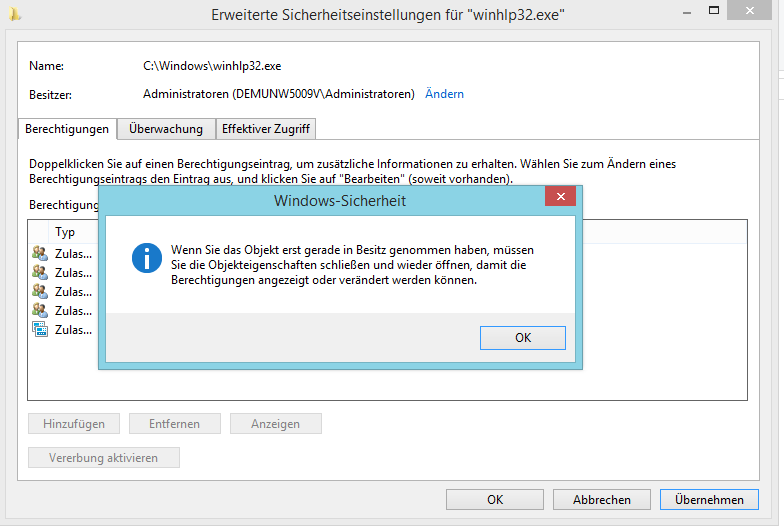The height and width of the screenshot is (526, 784).
Task: Apply the changes with the Übernehmen button
Action: point(709,499)
